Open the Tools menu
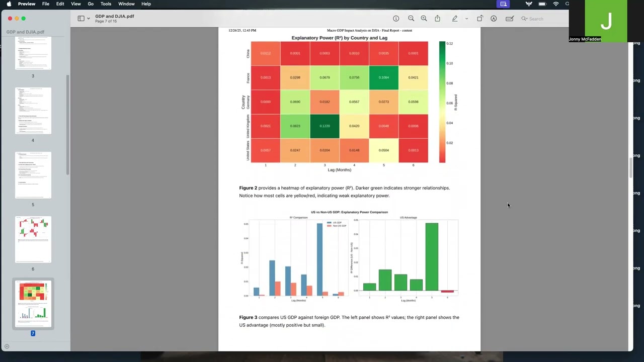Image resolution: width=644 pixels, height=362 pixels. point(106,4)
